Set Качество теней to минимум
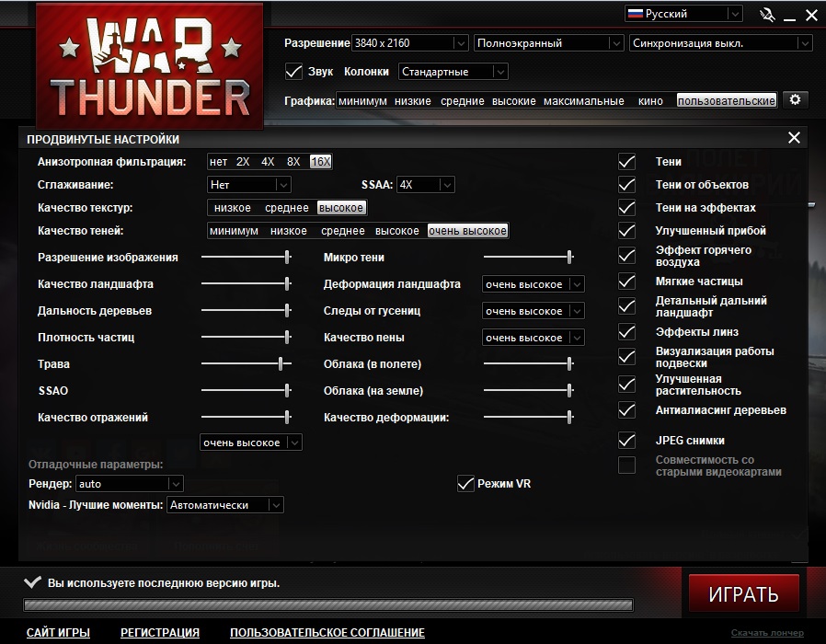Image resolution: width=826 pixels, height=644 pixels. pos(234,231)
